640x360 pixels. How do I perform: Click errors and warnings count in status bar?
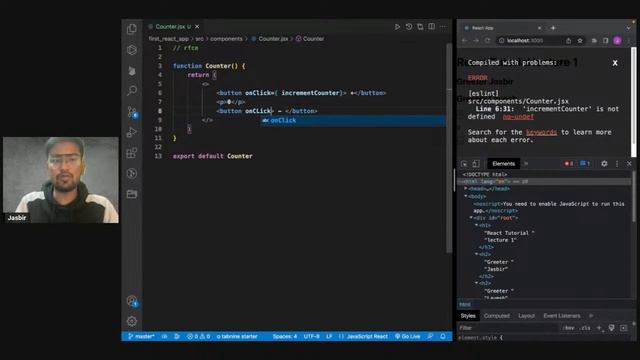199,337
